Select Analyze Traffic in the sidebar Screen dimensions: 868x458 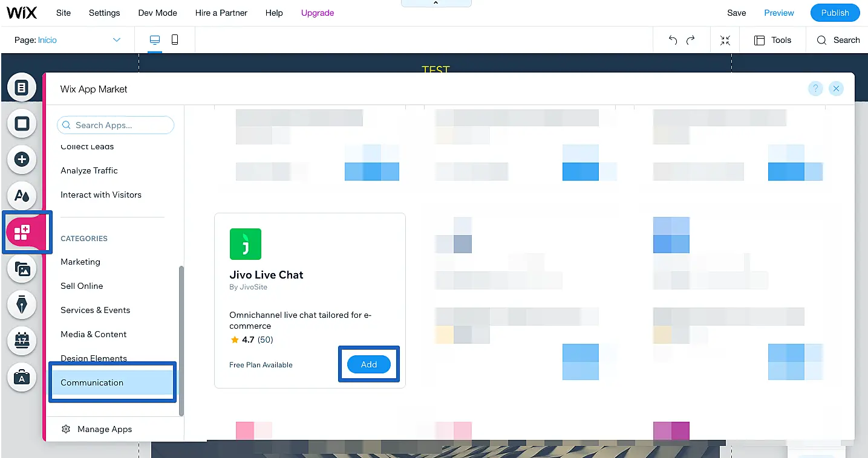pyautogui.click(x=89, y=170)
